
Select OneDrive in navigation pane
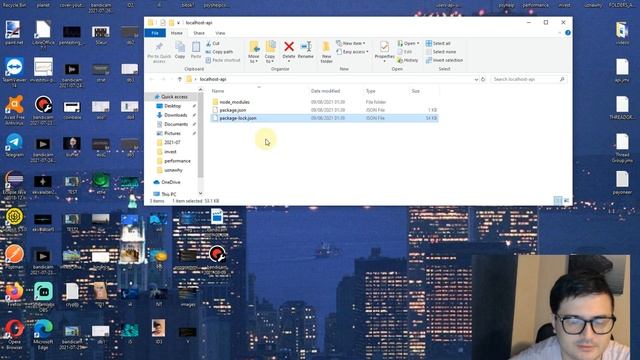point(170,182)
